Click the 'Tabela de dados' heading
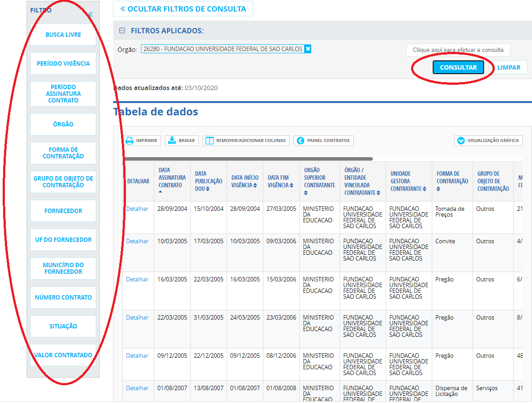The height and width of the screenshot is (403, 532). [x=156, y=111]
